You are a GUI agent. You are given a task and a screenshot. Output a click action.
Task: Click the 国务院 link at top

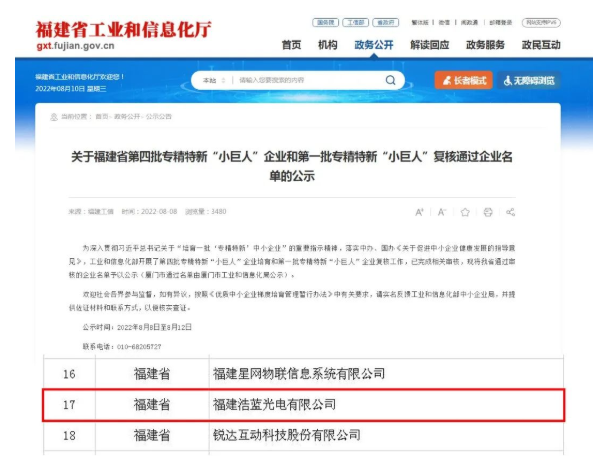pyautogui.click(x=324, y=21)
